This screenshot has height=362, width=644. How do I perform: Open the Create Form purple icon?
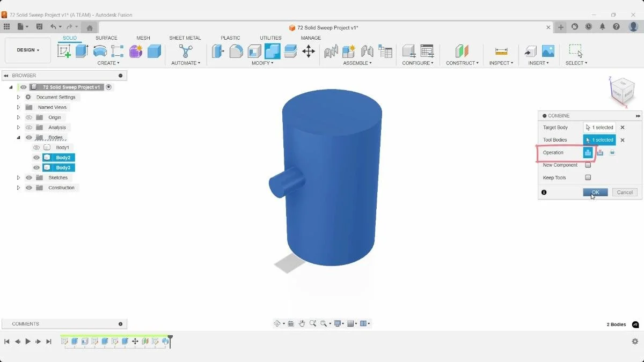pos(136,51)
